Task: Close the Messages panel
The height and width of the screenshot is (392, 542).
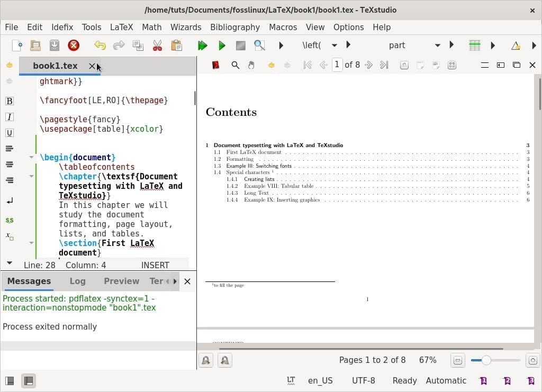Action: [187, 281]
